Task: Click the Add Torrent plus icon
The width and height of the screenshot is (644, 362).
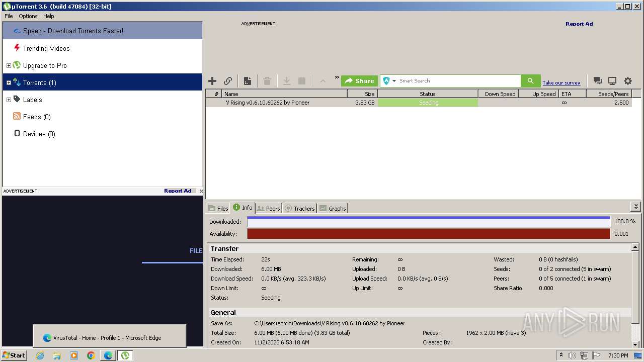Action: [212, 81]
